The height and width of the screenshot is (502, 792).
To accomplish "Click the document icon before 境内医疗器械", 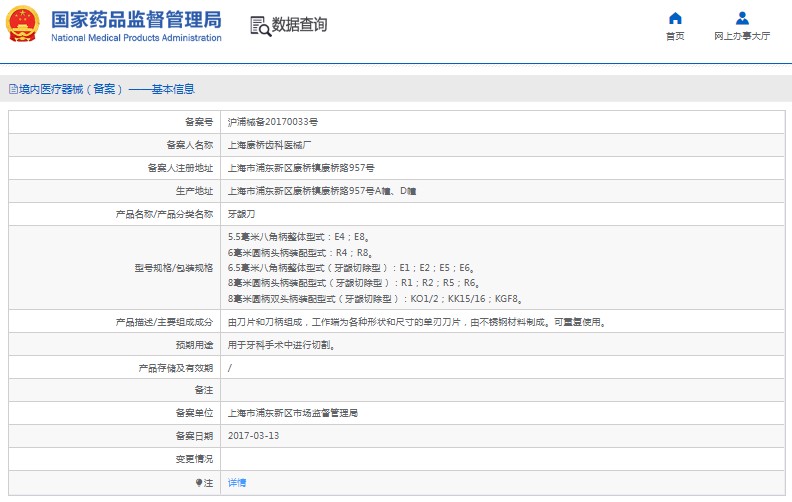I will tap(13, 89).
